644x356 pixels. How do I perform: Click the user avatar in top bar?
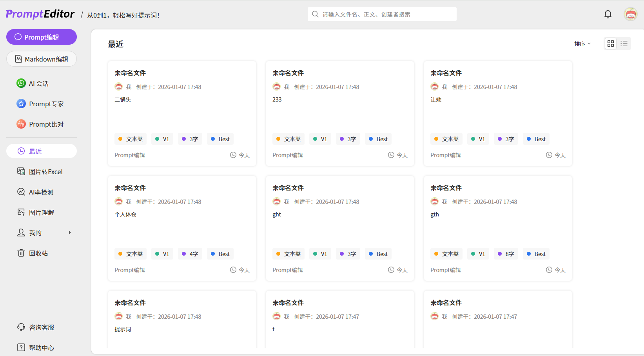630,15
